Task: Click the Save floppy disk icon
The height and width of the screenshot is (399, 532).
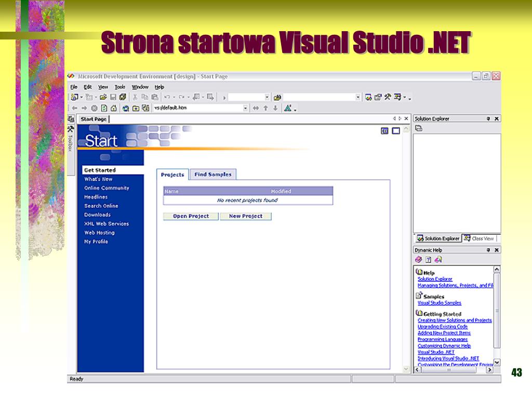Action: (113, 97)
